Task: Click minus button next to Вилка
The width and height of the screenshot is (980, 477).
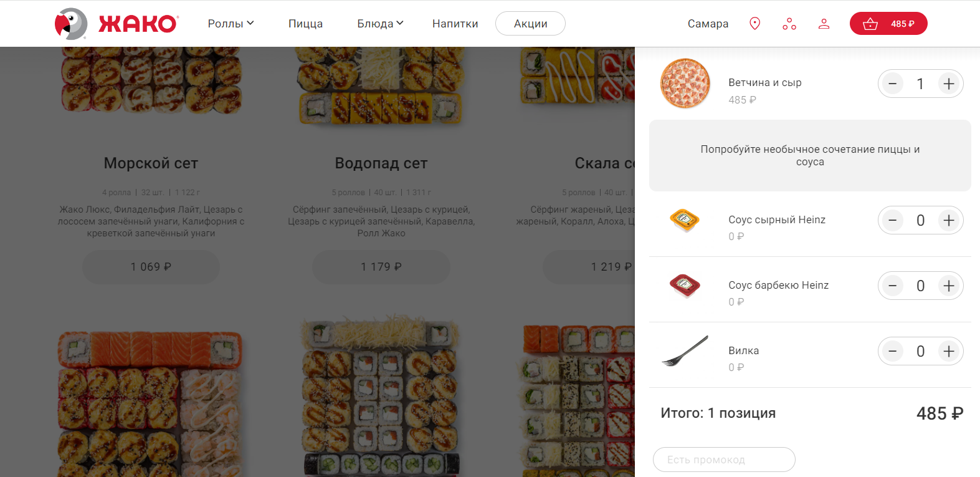Action: (893, 351)
